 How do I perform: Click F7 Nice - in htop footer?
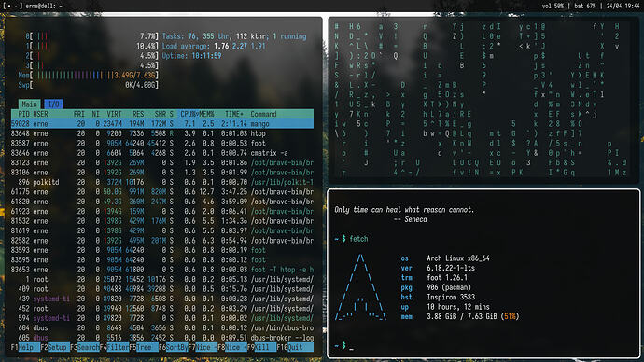[x=203, y=347]
